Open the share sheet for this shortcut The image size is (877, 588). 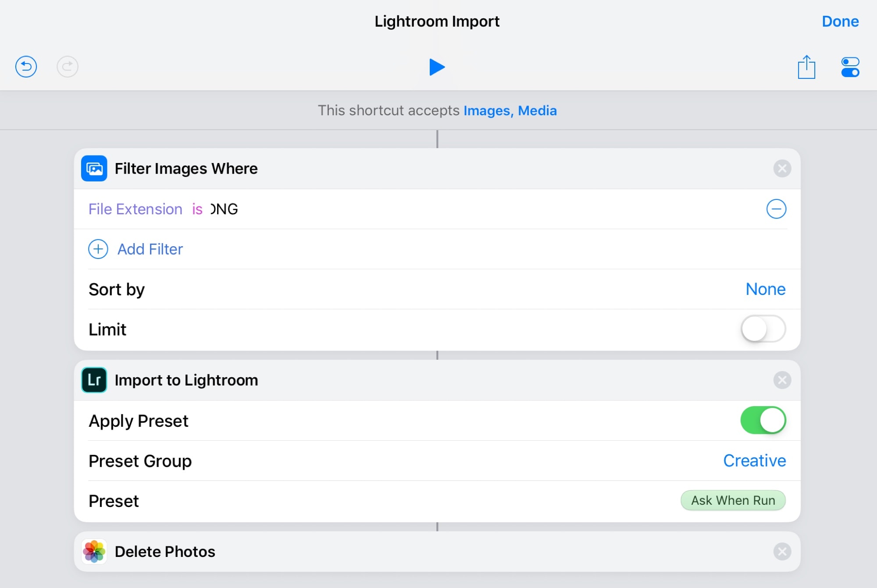806,67
